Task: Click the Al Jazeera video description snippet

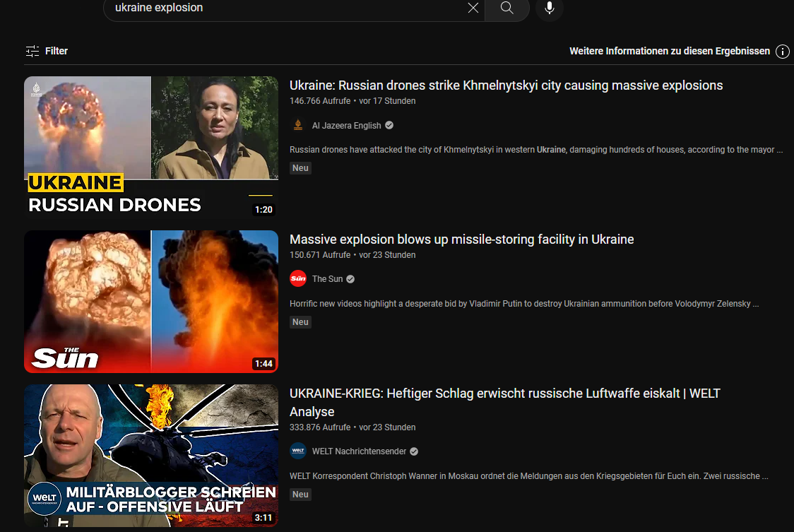Action: 535,150
